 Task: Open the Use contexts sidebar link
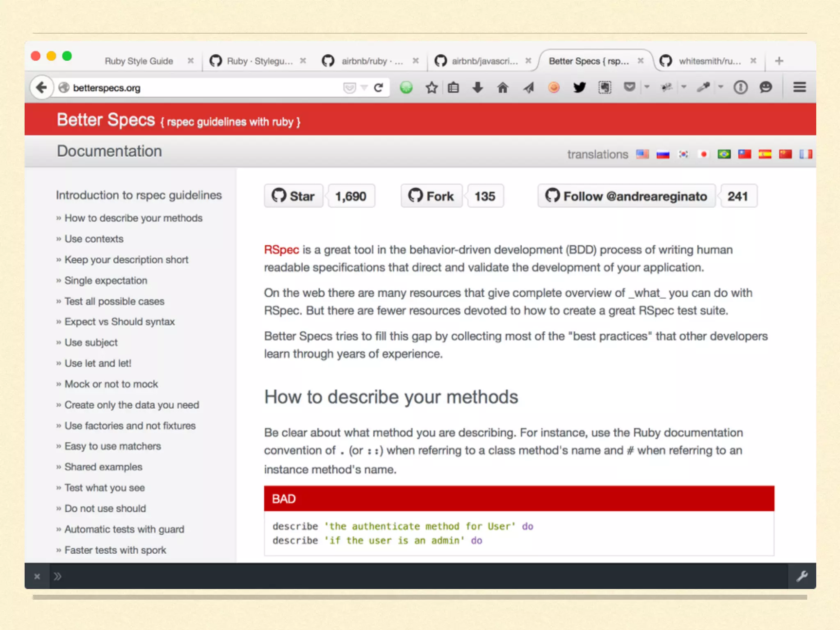pos(94,239)
